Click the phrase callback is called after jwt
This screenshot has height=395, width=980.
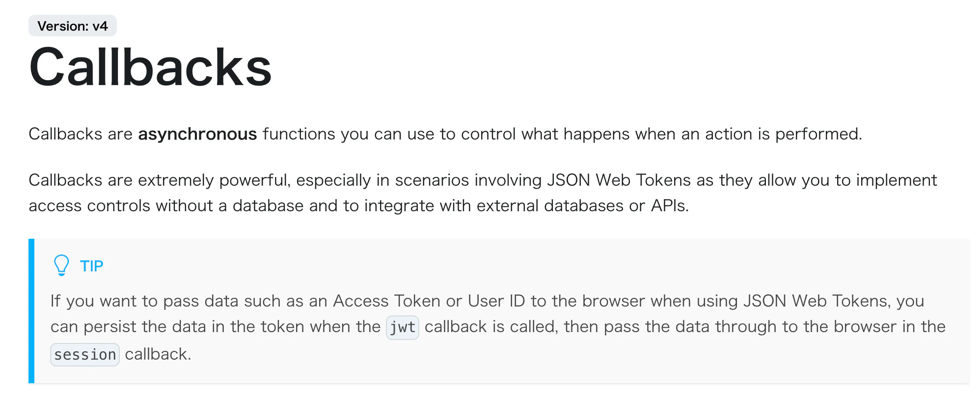[491, 327]
